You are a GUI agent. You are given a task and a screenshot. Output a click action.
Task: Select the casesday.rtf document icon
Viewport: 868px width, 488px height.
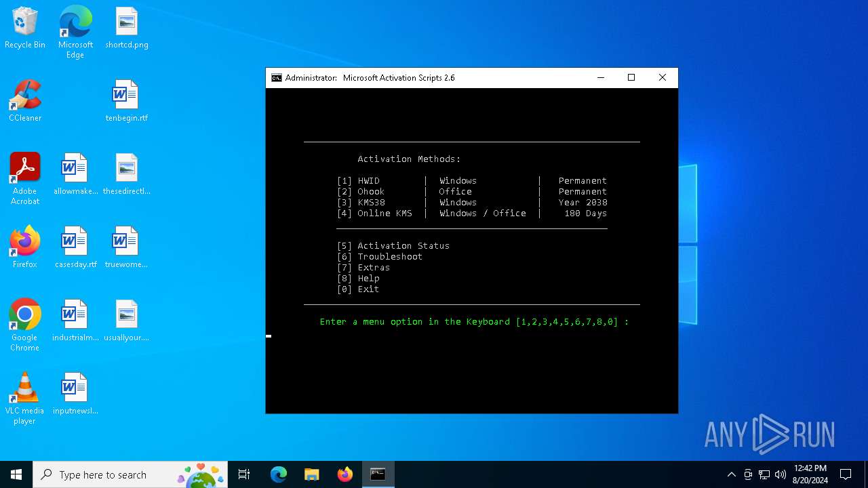click(75, 247)
